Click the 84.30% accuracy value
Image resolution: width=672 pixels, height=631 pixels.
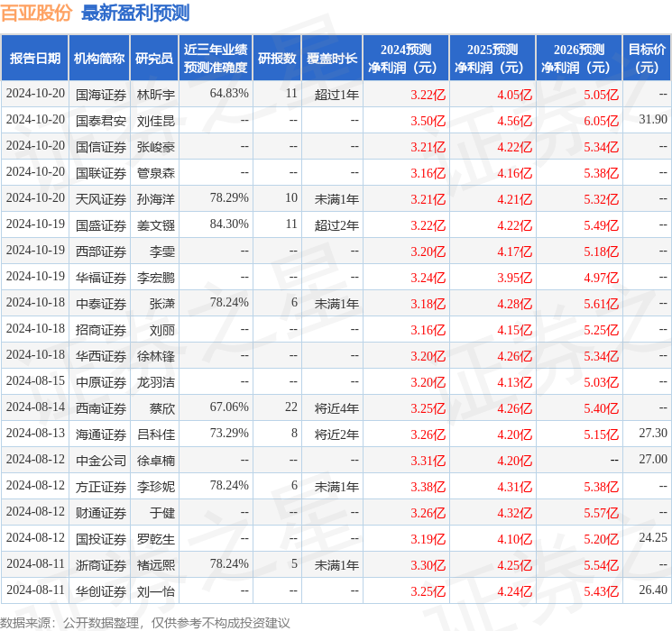point(229,224)
